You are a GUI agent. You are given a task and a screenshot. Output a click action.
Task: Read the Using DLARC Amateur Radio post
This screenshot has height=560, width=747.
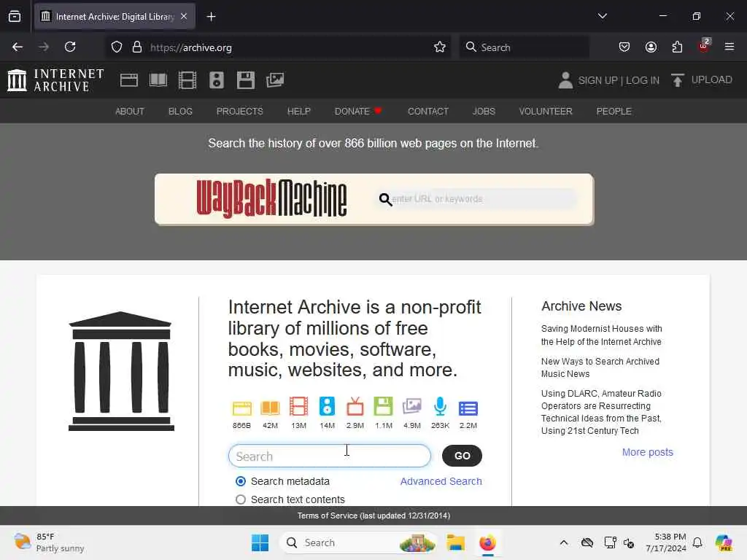tap(601, 412)
